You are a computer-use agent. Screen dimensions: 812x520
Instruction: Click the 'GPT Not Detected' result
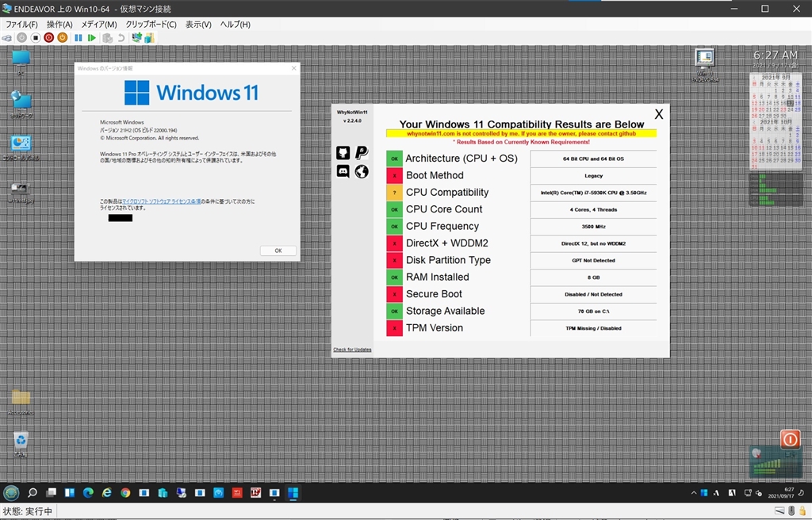[593, 261]
